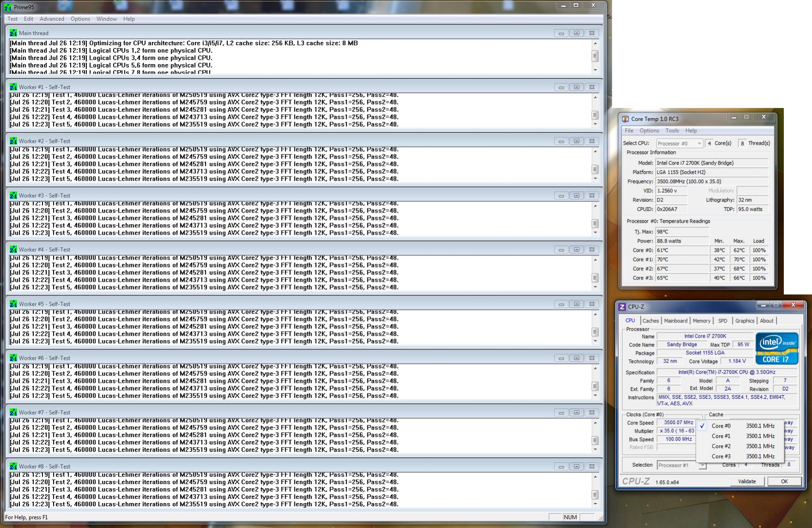Image resolution: width=812 pixels, height=528 pixels.
Task: Click the CPU-Z title bar icon
Action: (622, 307)
